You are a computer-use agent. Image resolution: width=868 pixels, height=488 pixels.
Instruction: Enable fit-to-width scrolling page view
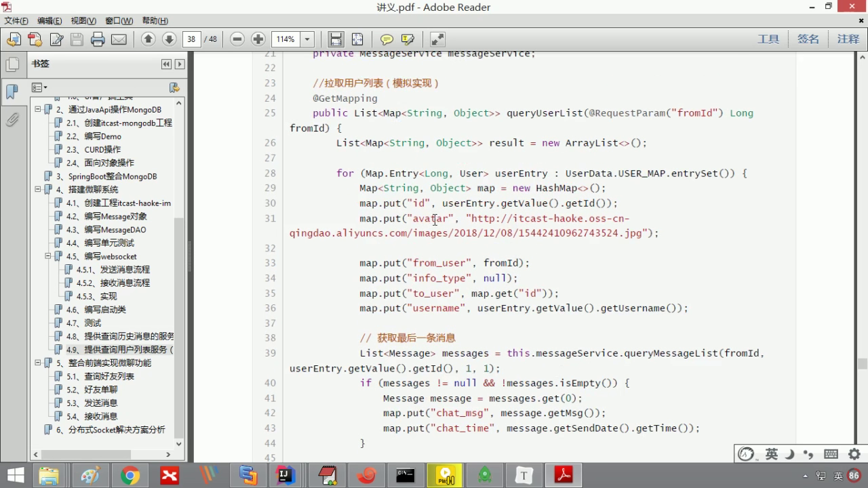click(336, 39)
